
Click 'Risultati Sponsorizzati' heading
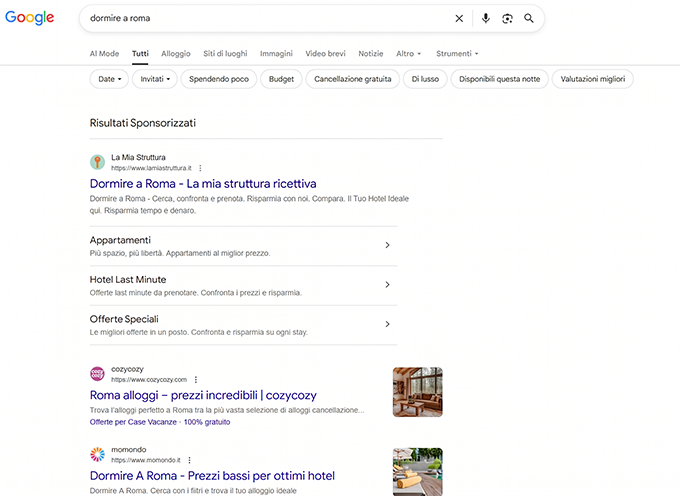tap(143, 123)
